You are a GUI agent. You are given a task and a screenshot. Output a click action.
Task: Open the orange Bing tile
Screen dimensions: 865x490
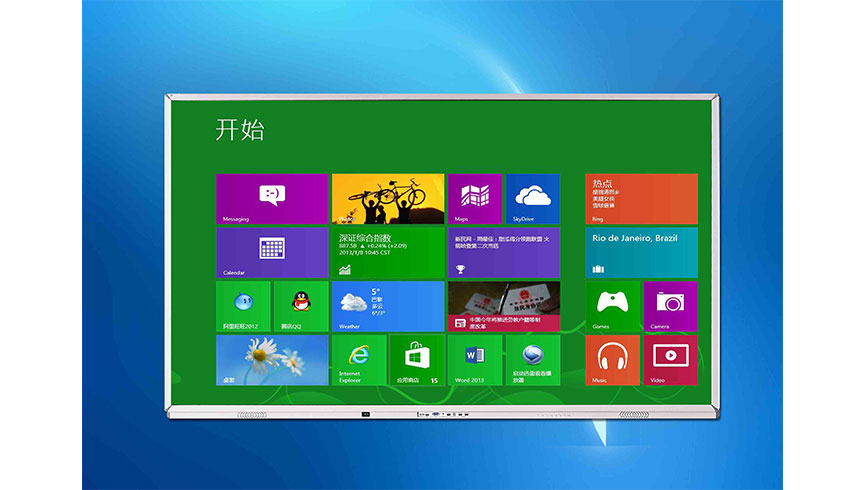coord(641,199)
